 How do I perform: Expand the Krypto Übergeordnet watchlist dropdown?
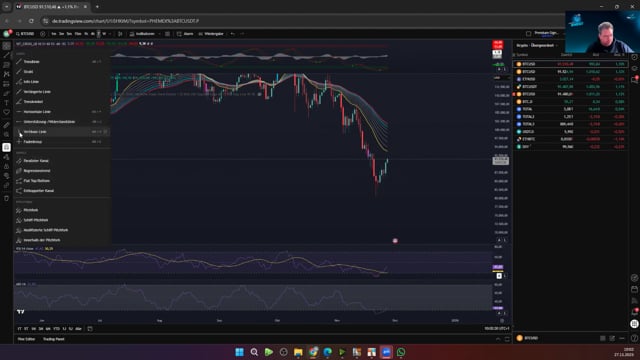[x=537, y=45]
